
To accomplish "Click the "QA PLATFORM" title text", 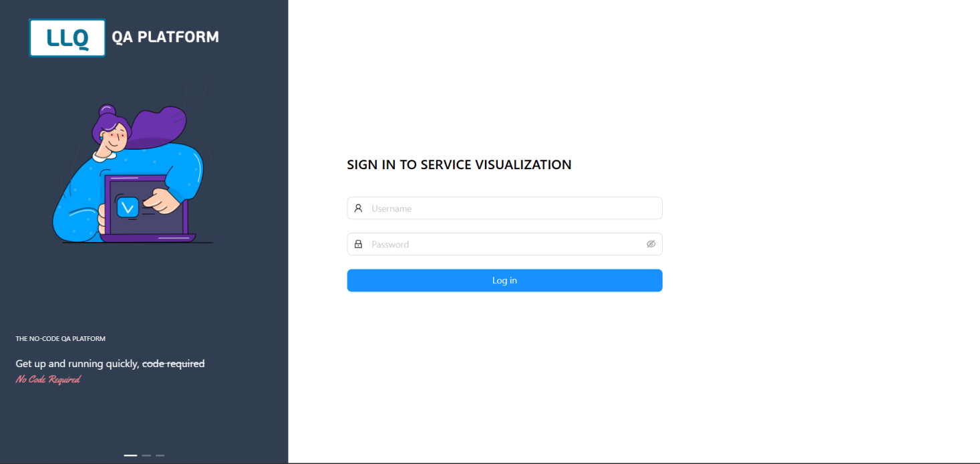I will click(166, 37).
